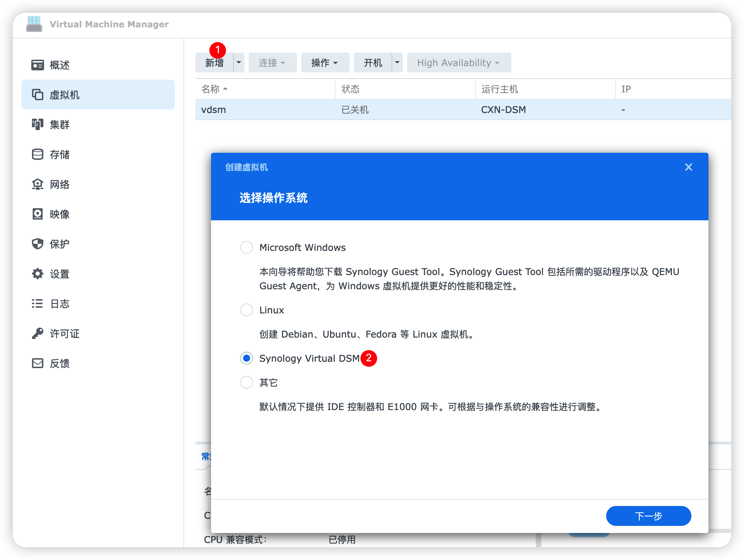Click the 下一步 button
The height and width of the screenshot is (560, 744).
tap(647, 515)
